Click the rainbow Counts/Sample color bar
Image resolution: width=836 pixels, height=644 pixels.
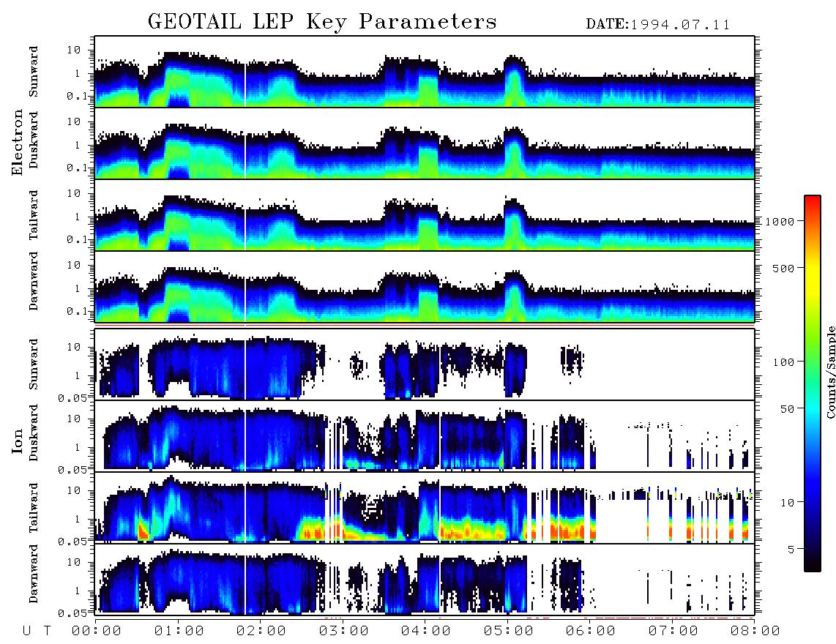point(812,383)
